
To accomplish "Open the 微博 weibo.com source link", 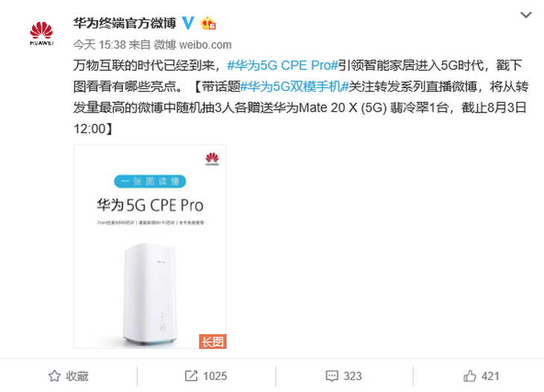I will click(192, 45).
